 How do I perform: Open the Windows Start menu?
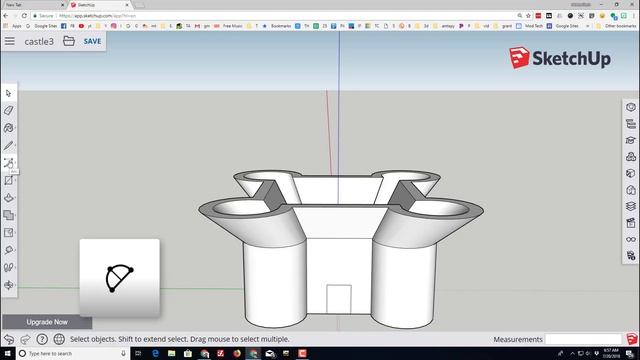click(8, 353)
